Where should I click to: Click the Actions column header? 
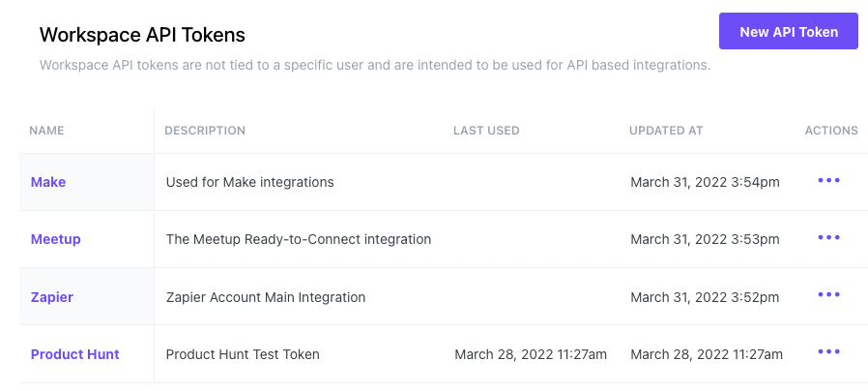tap(831, 131)
